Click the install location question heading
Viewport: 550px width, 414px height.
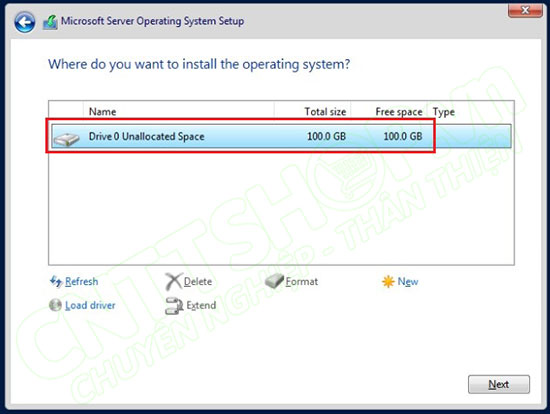[x=199, y=64]
